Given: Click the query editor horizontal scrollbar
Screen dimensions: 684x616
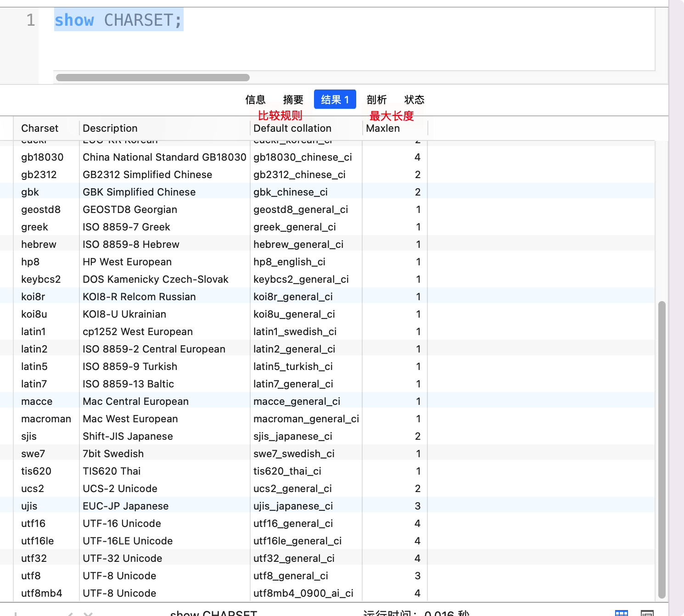Looking at the screenshot, I should (x=153, y=78).
